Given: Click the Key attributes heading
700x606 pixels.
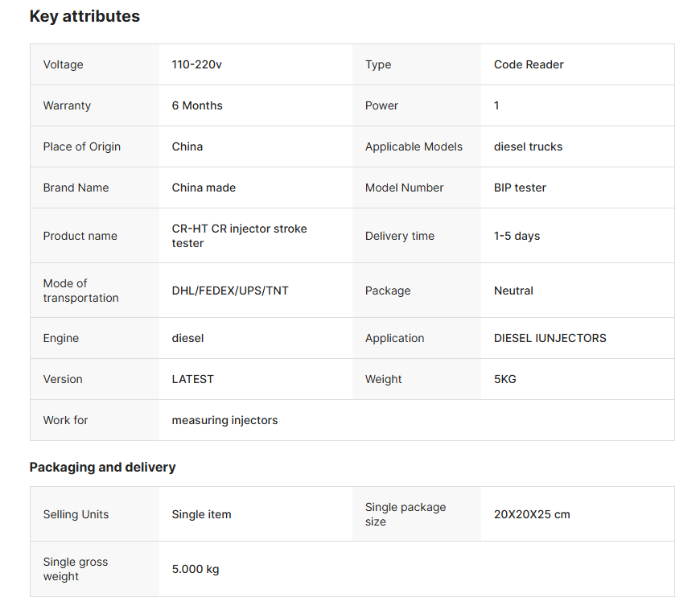Looking at the screenshot, I should coord(84,16).
